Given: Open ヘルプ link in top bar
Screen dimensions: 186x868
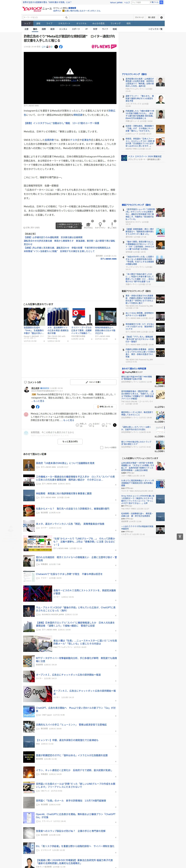Looking at the screenshot, I should click(127, 2).
